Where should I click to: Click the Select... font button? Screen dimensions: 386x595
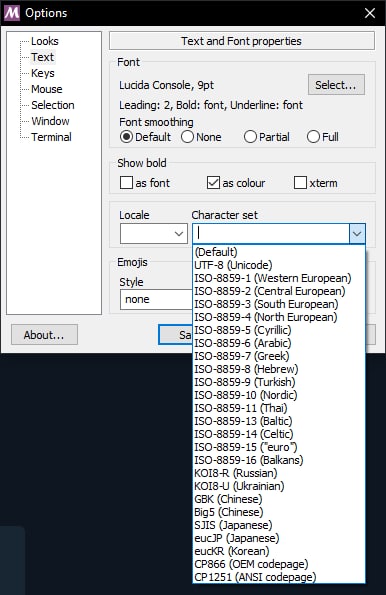tap(336, 85)
